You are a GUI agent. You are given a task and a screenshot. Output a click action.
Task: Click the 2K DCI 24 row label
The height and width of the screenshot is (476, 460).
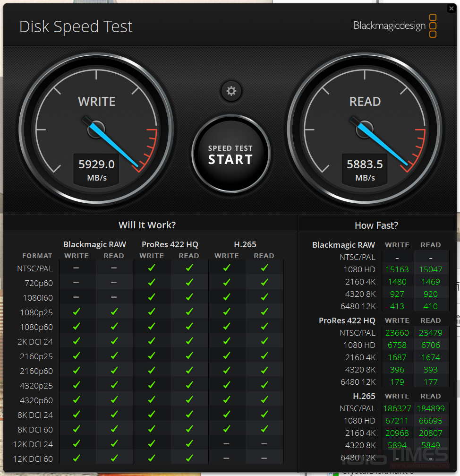click(35, 342)
